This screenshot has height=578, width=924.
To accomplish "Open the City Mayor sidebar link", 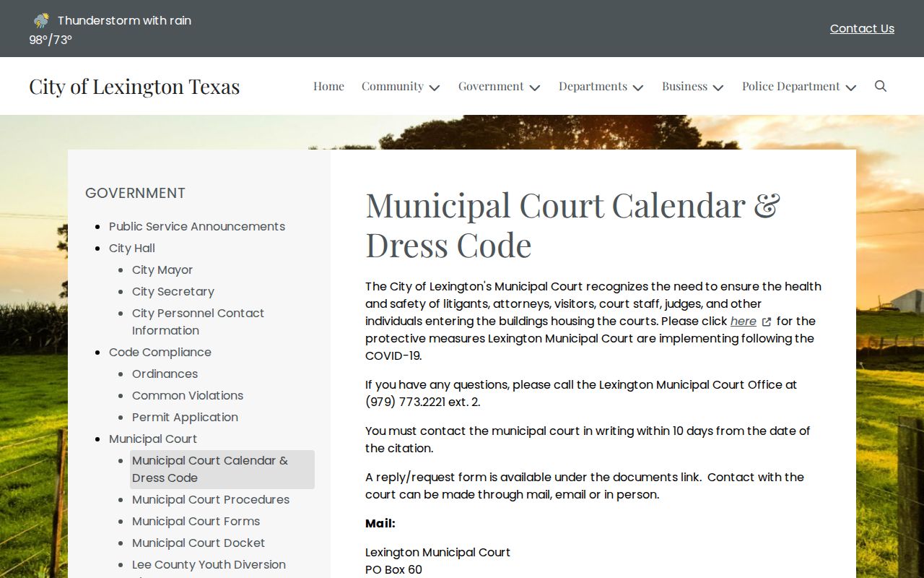I will coord(162,269).
